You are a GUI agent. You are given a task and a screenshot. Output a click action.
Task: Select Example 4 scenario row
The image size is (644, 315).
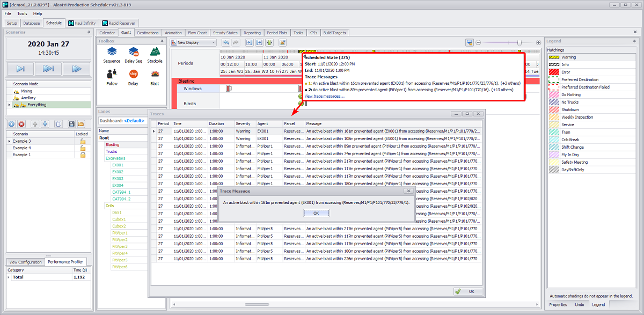coord(47,148)
